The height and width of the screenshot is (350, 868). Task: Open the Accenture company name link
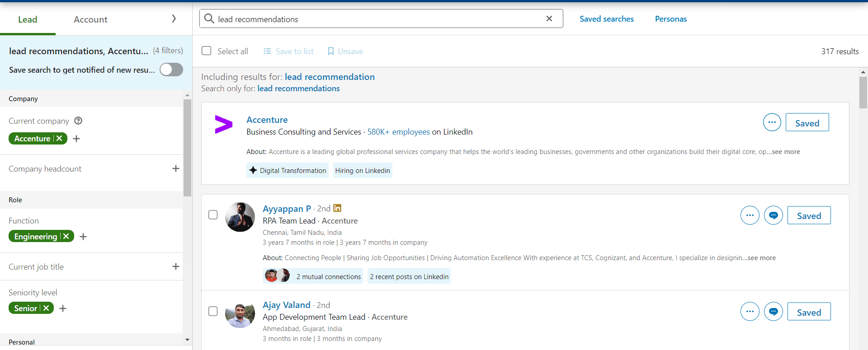pyautogui.click(x=267, y=120)
